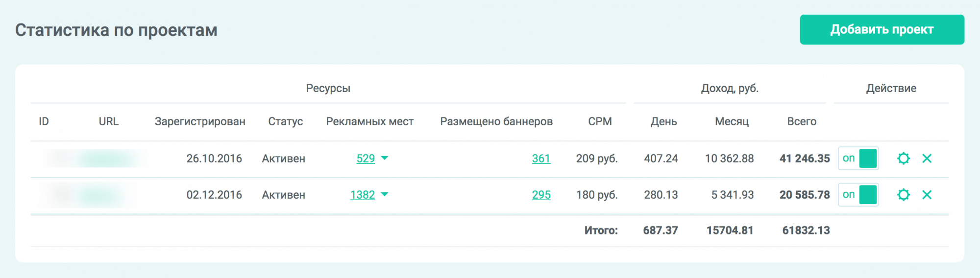Toggle off the second project's on switch
Viewport: 980px width, 278px height.
(858, 195)
